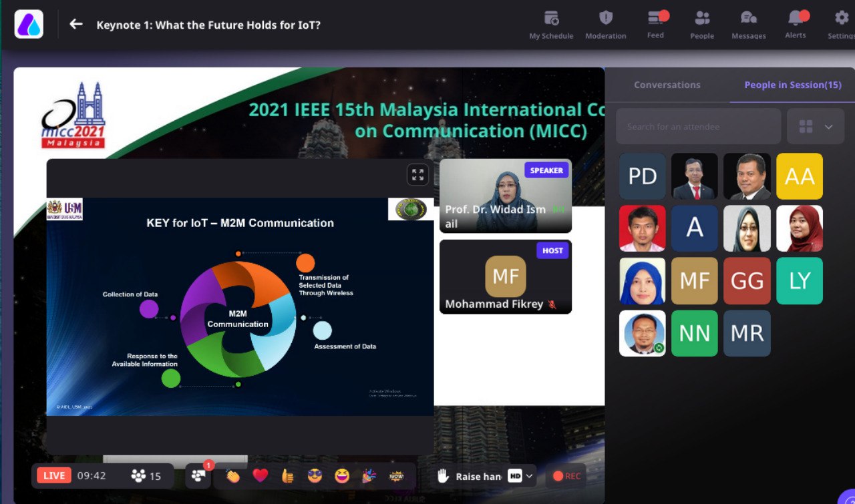This screenshot has width=855, height=504.
Task: Click the 09:42 live timer
Action: pyautogui.click(x=92, y=475)
